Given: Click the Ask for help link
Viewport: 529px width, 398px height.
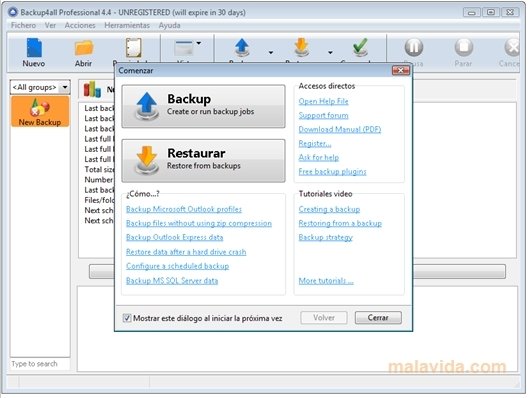Looking at the screenshot, I should pyautogui.click(x=318, y=158).
